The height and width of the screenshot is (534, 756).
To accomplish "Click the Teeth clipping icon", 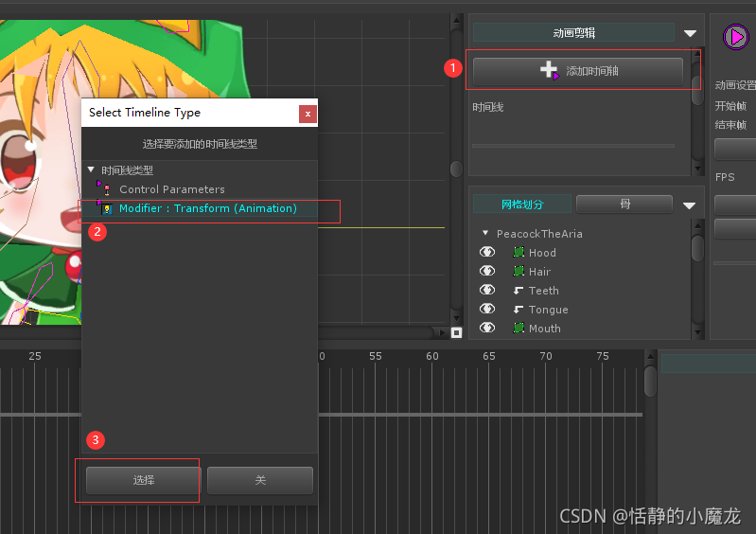I will pyautogui.click(x=519, y=290).
